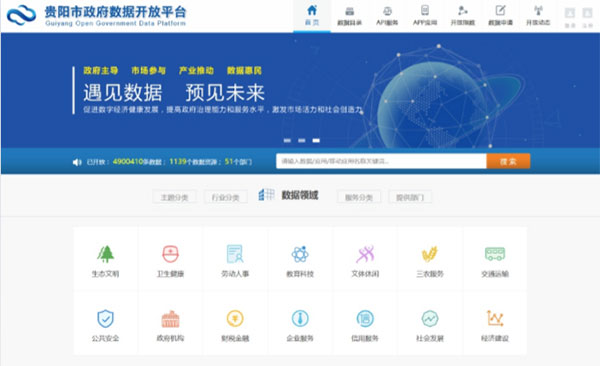Switch to 服务分类 tab
The height and width of the screenshot is (366, 600).
(359, 197)
